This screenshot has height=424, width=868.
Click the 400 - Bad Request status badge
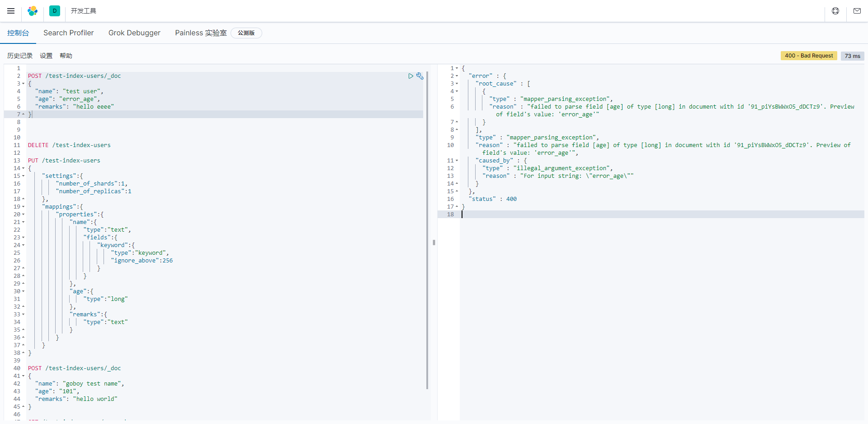(809, 56)
